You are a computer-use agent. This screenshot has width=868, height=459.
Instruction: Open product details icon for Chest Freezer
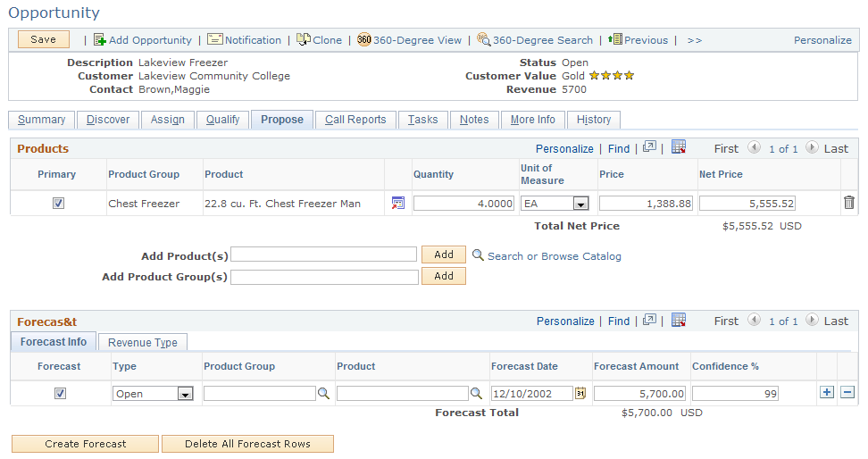point(398,204)
